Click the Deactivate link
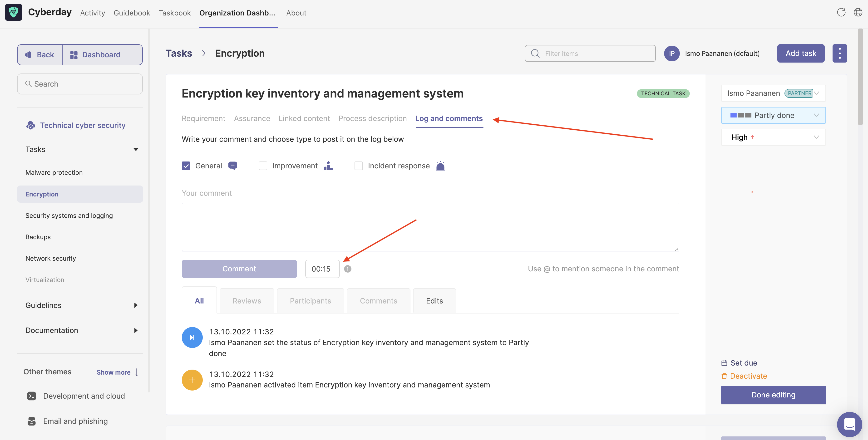The height and width of the screenshot is (440, 868). pyautogui.click(x=748, y=376)
